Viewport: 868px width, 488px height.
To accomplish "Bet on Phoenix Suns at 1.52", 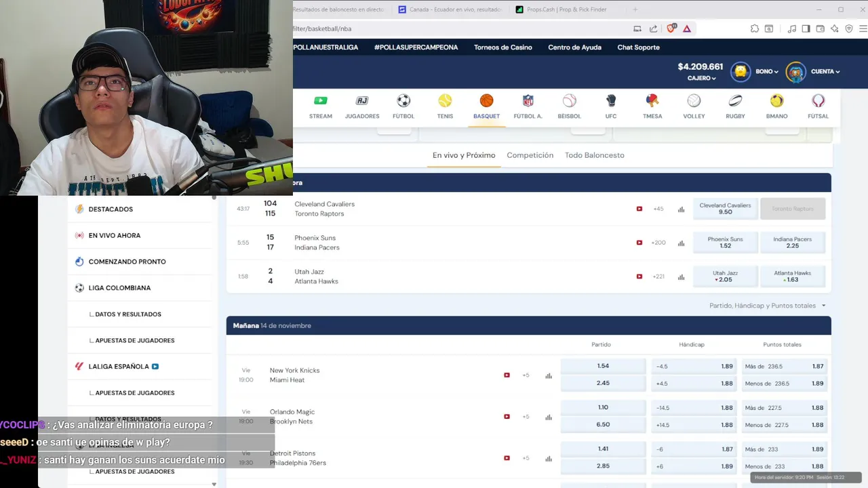I will pos(725,243).
